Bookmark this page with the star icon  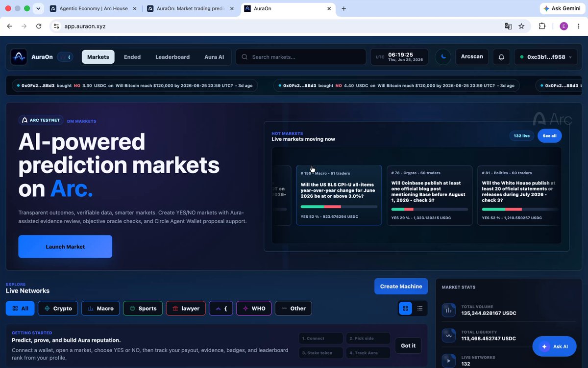(x=521, y=26)
